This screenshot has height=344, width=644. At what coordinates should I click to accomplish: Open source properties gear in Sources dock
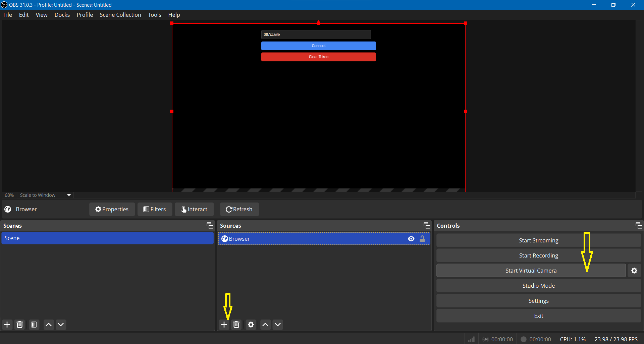[x=251, y=325]
